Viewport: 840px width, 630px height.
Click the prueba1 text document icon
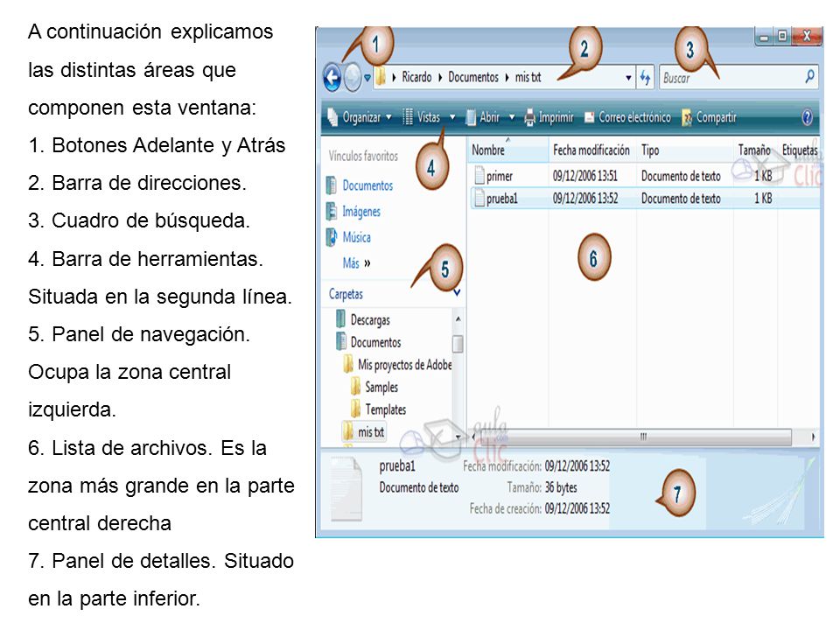pos(479,199)
